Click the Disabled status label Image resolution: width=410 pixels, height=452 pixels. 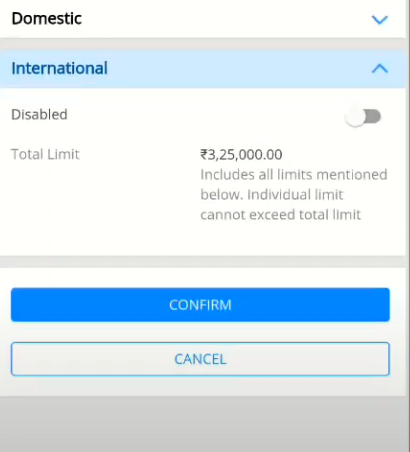click(39, 114)
